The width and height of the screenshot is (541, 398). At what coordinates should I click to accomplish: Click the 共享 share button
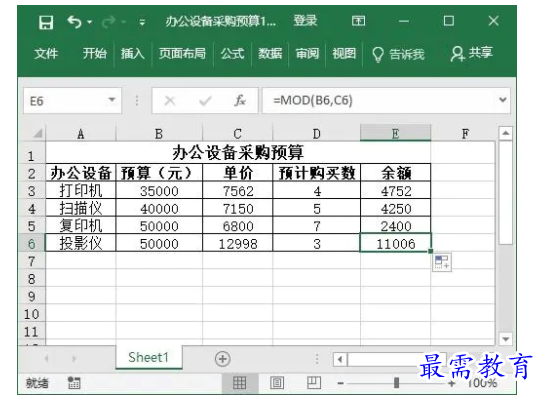pos(472,53)
